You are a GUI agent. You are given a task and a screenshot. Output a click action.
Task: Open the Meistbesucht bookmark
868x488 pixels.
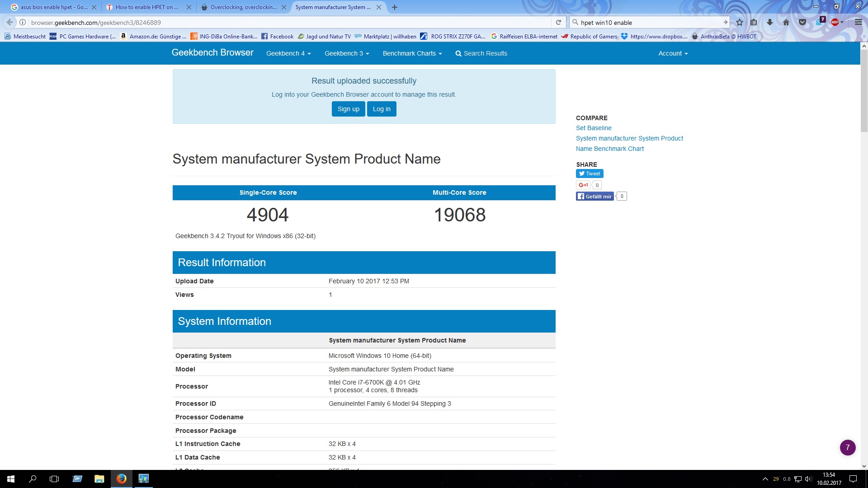pyautogui.click(x=25, y=37)
